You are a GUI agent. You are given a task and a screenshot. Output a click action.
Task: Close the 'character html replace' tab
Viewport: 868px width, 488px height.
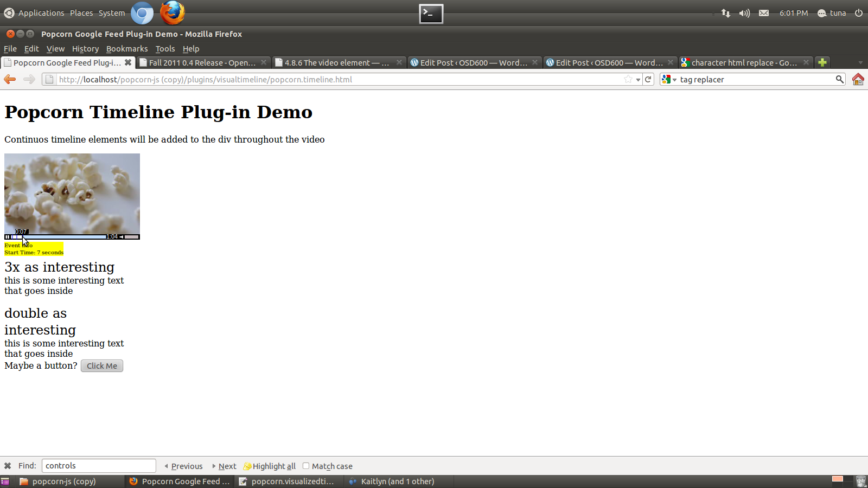click(x=806, y=62)
